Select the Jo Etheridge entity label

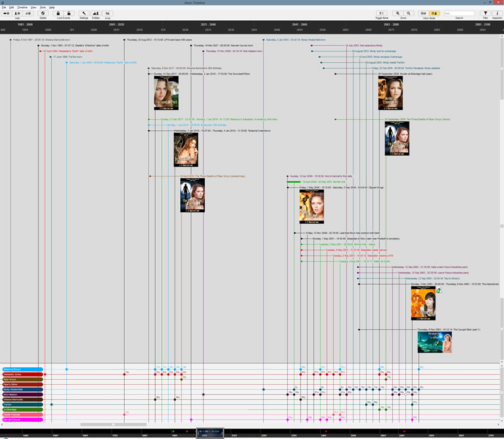(23, 409)
